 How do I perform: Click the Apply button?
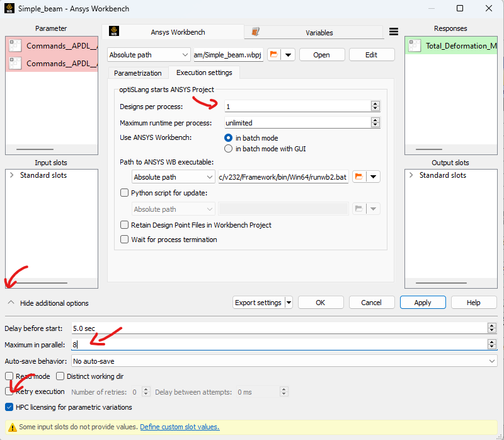coord(422,303)
